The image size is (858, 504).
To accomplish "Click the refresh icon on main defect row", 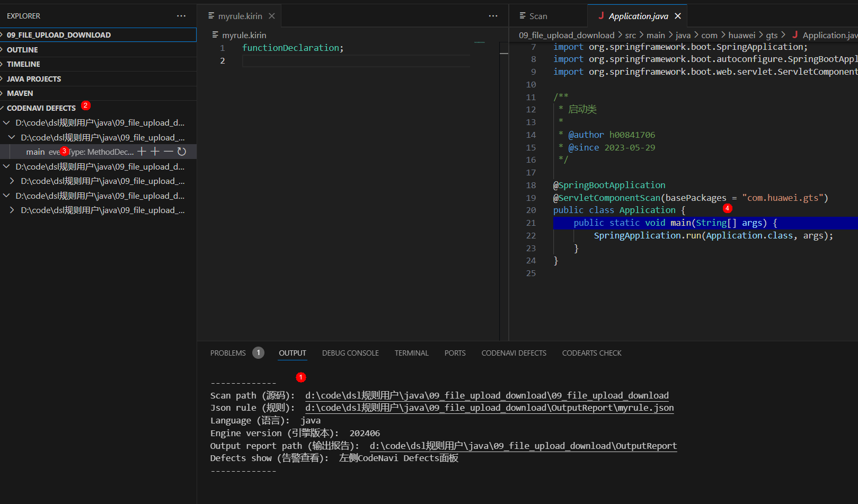I will [182, 152].
